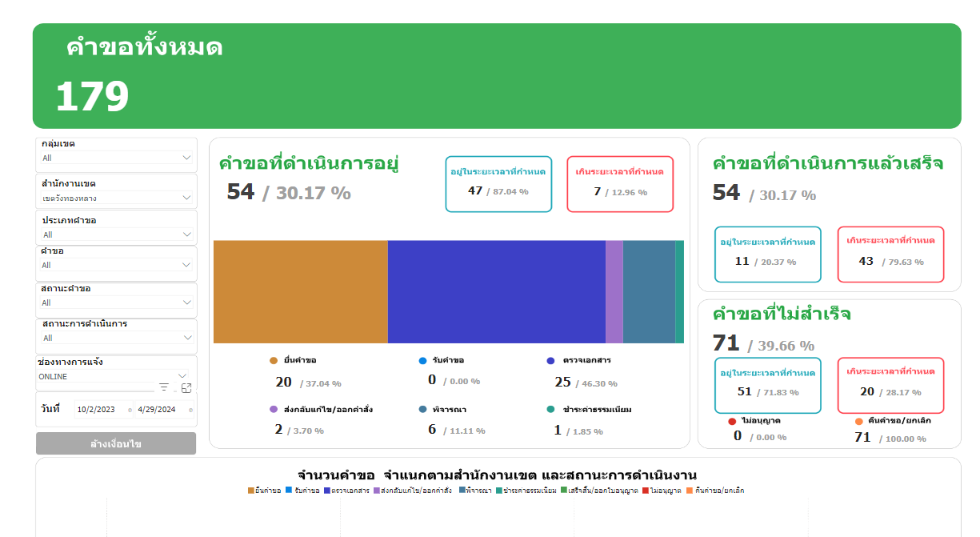Click the ล้างเงื่อนไข clear filters button

pos(116,443)
